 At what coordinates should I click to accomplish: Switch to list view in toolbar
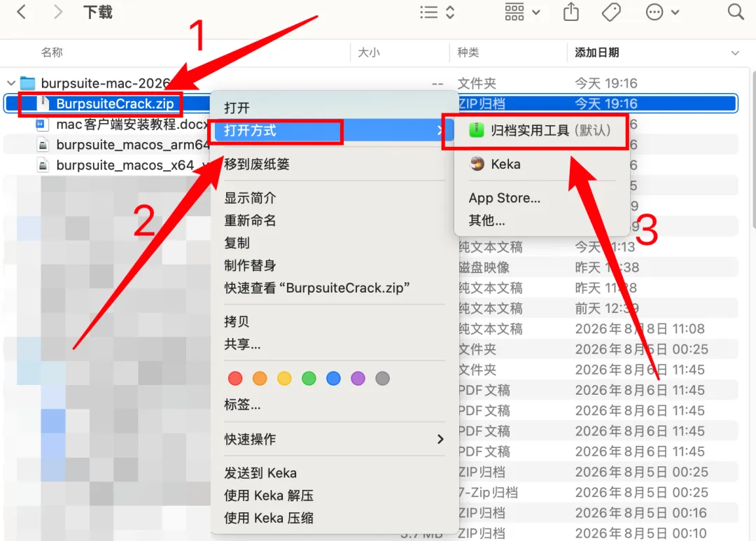click(428, 12)
